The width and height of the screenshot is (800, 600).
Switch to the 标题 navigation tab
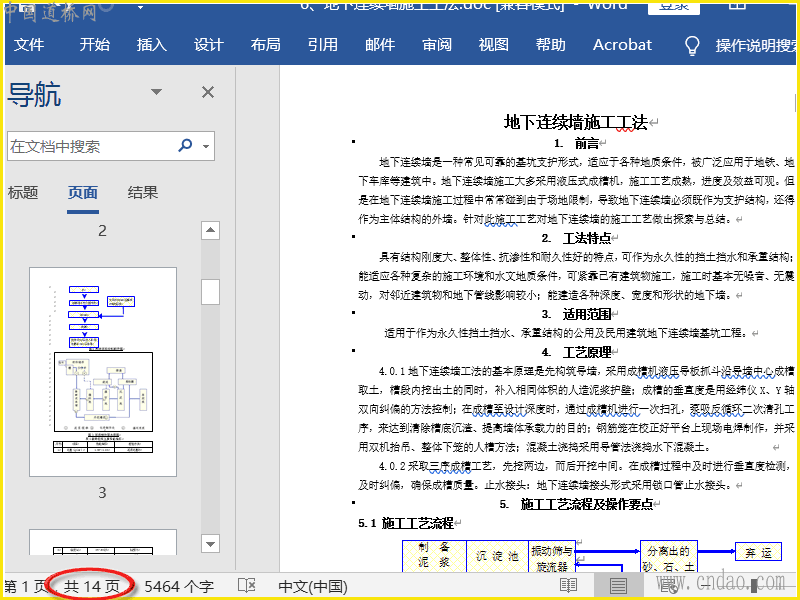tap(23, 192)
